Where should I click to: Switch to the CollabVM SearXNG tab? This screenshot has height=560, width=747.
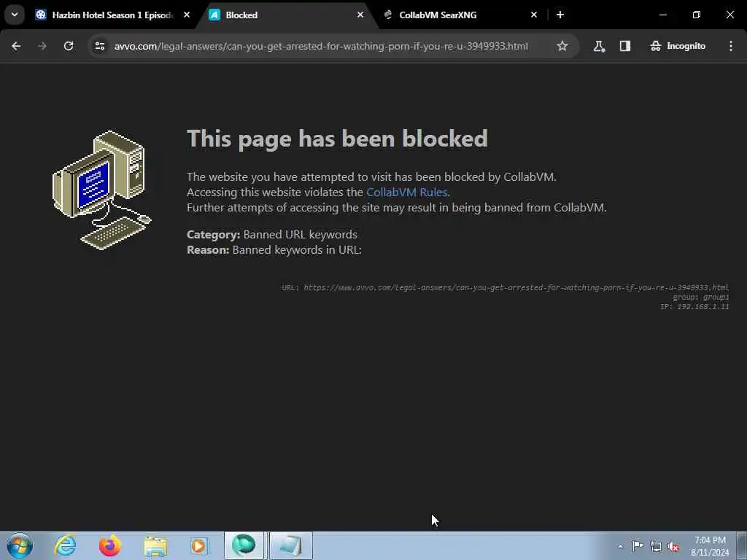coord(460,15)
